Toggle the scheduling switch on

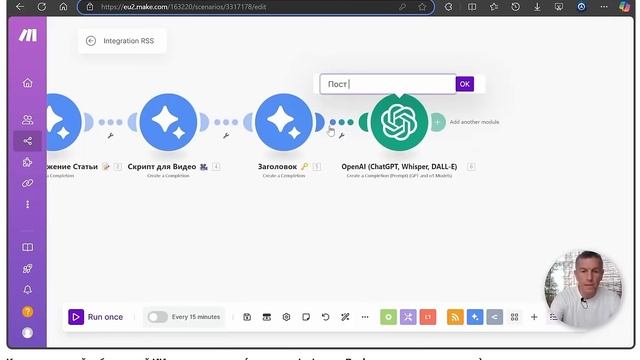click(x=158, y=317)
